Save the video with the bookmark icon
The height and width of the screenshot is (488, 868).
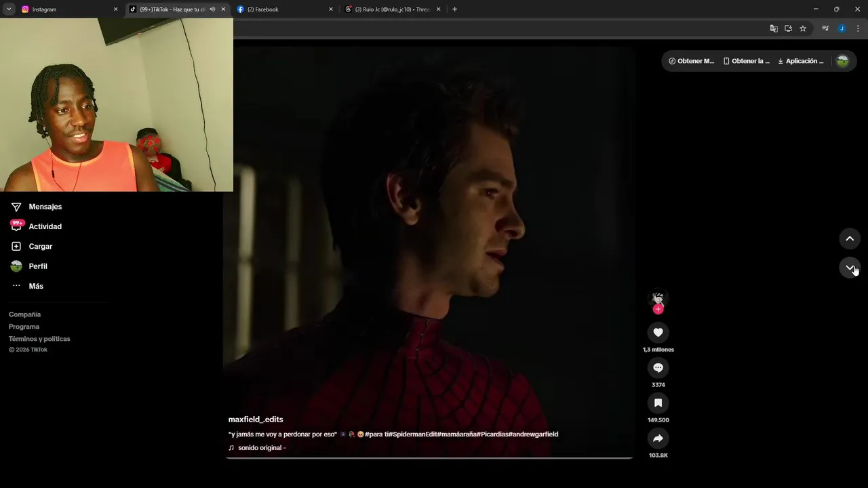click(x=658, y=403)
